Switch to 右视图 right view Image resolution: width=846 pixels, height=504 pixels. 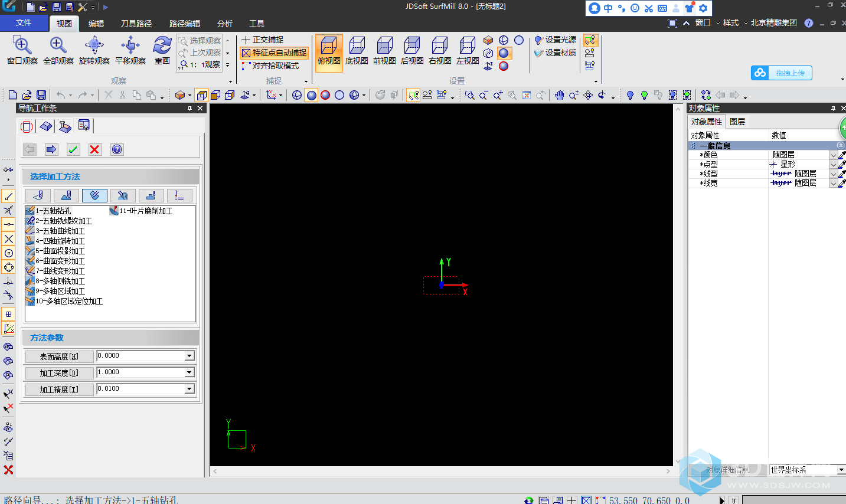click(440, 51)
